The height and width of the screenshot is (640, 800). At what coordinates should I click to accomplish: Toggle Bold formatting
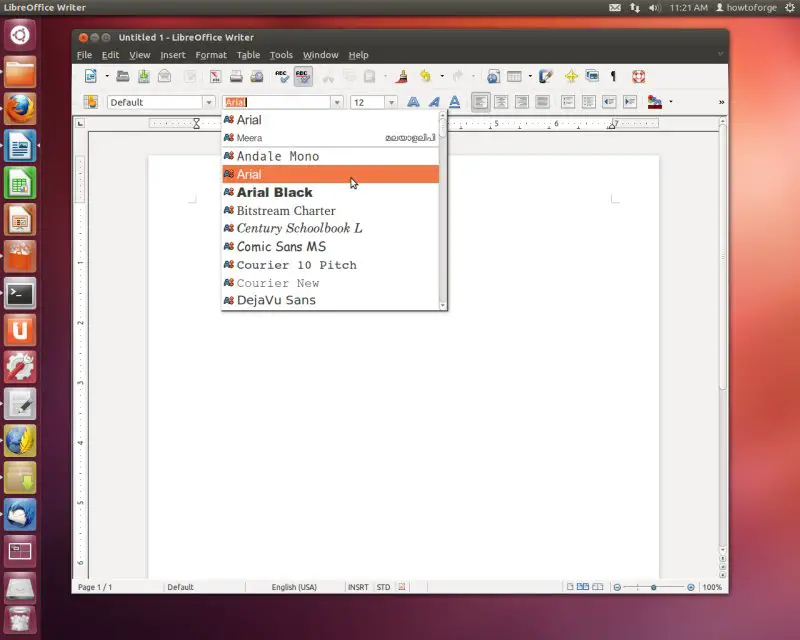pyautogui.click(x=413, y=102)
